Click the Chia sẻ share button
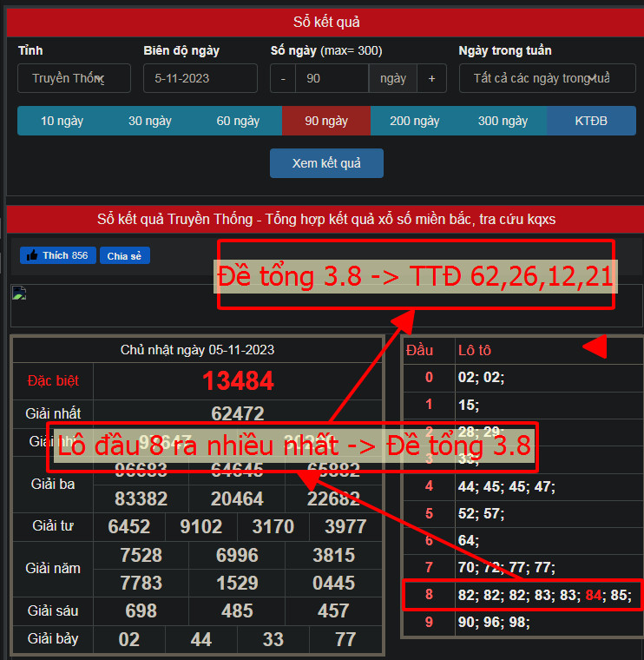The image size is (644, 660). pos(124,256)
